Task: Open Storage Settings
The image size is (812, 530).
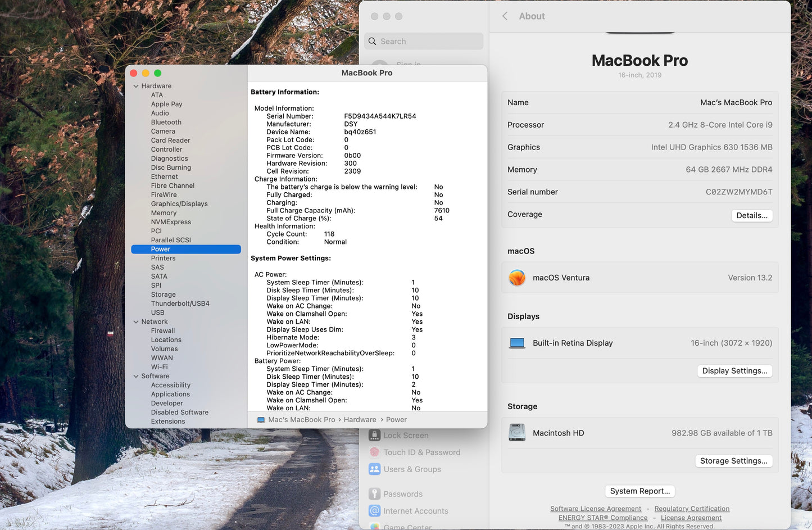Action: [x=733, y=460]
